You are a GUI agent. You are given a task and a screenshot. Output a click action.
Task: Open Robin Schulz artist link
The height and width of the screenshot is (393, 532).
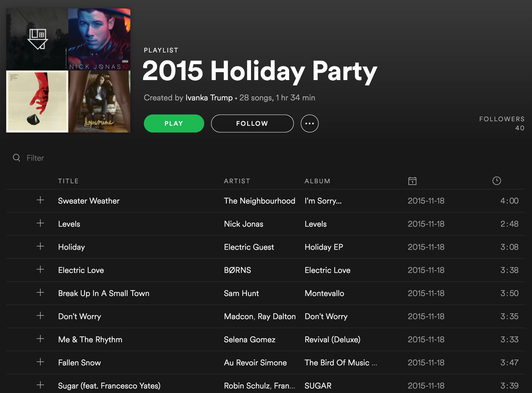click(x=246, y=386)
